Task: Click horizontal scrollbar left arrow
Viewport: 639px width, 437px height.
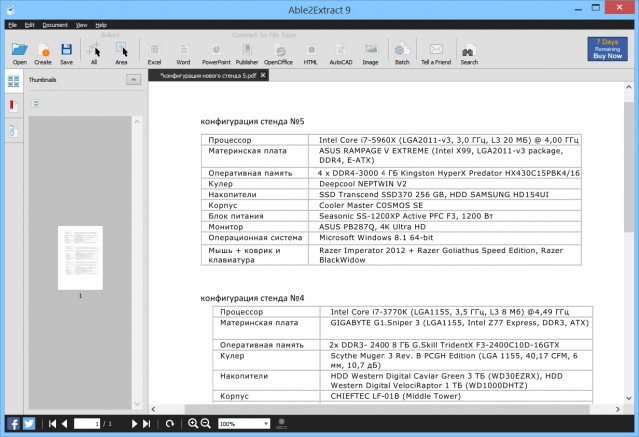Action: click(153, 409)
